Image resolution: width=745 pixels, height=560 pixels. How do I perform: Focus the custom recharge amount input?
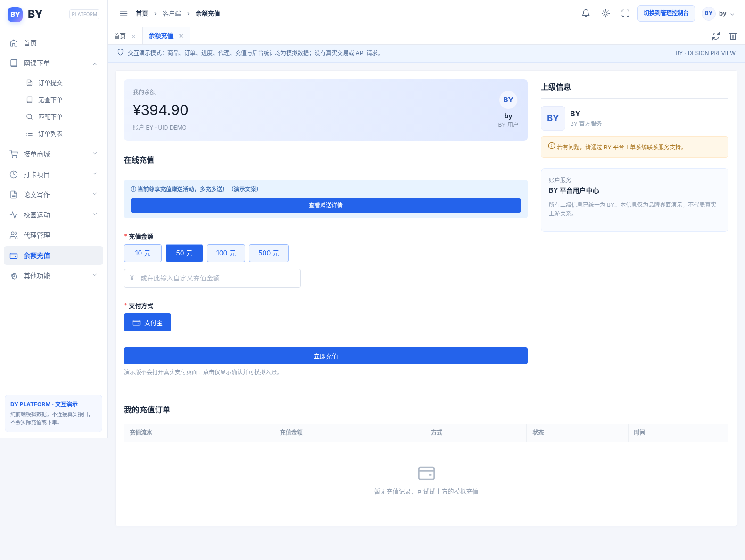[212, 278]
